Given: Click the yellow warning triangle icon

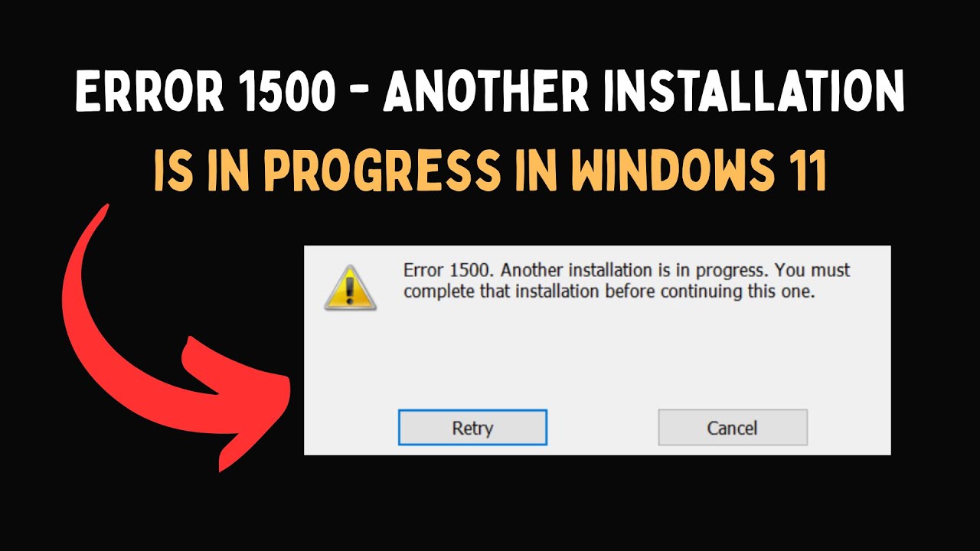Looking at the screenshot, I should (350, 288).
